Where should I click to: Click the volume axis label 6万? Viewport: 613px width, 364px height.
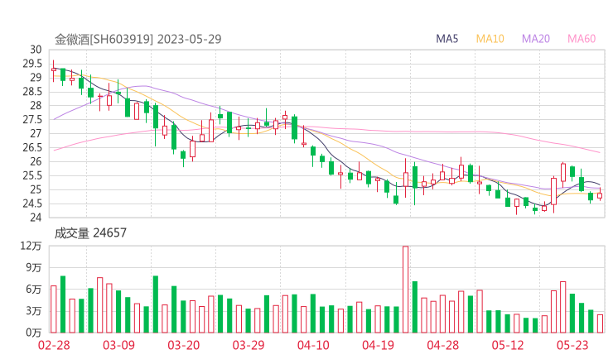[x=34, y=290]
